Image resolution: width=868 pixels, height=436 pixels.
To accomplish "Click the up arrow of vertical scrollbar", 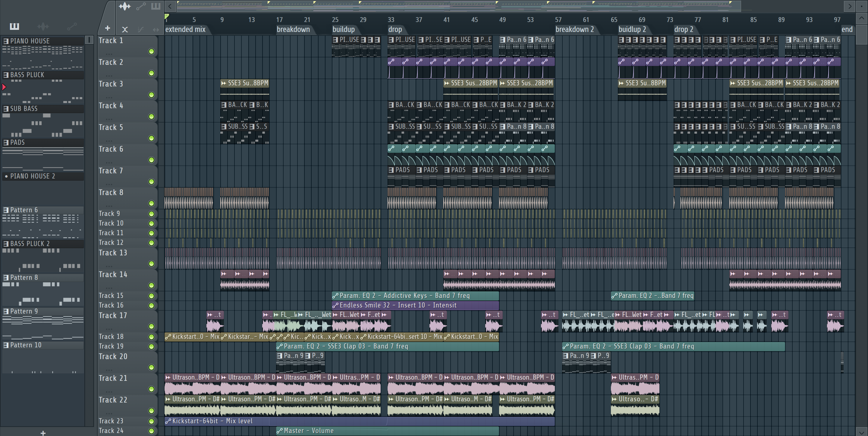I will pos(862,18).
